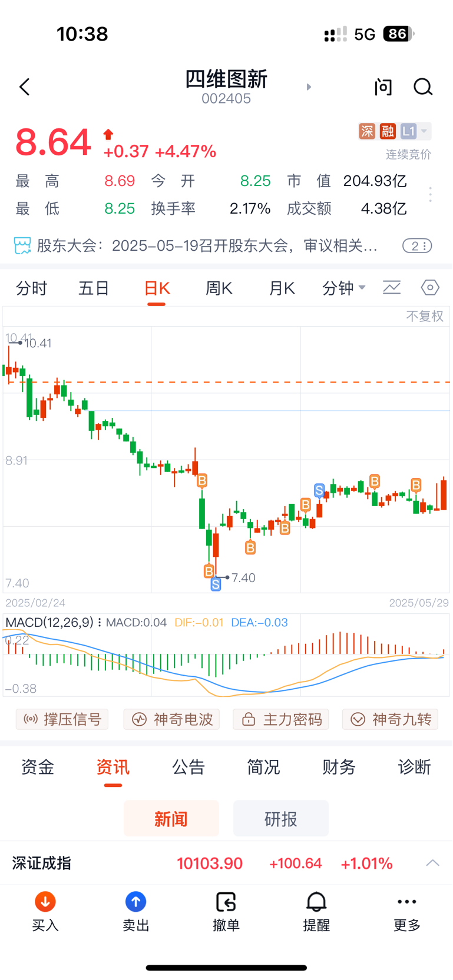Open the 简况 tab

tap(264, 767)
